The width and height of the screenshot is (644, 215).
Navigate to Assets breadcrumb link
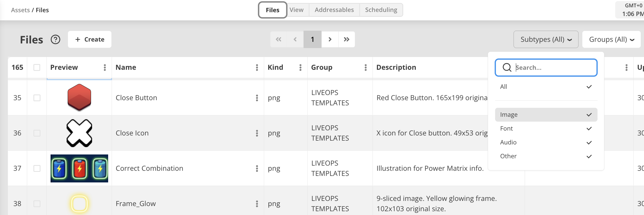(20, 10)
